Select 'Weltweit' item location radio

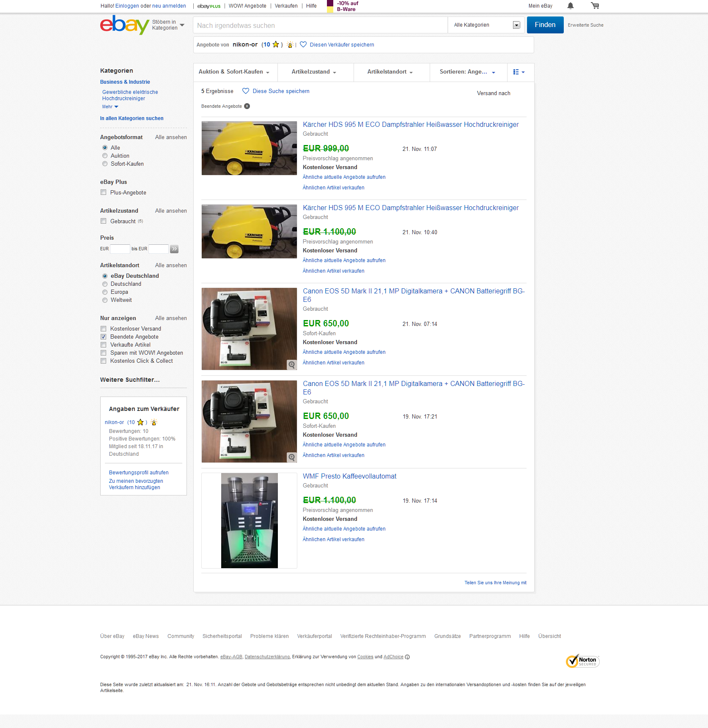point(105,300)
